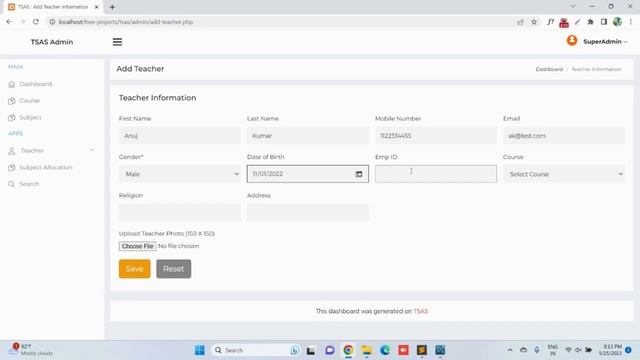Focus the Address field
Screen dimensions: 640x360
click(308, 212)
